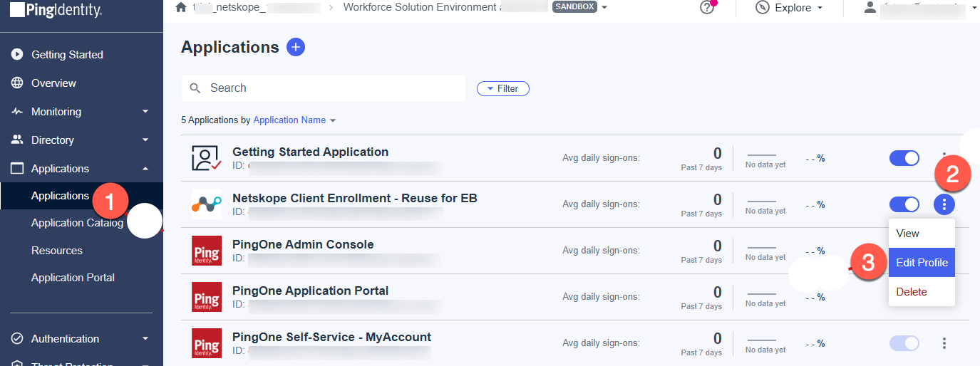Click the Overview globe icon
Screen dimensions: 980x366
tap(17, 83)
